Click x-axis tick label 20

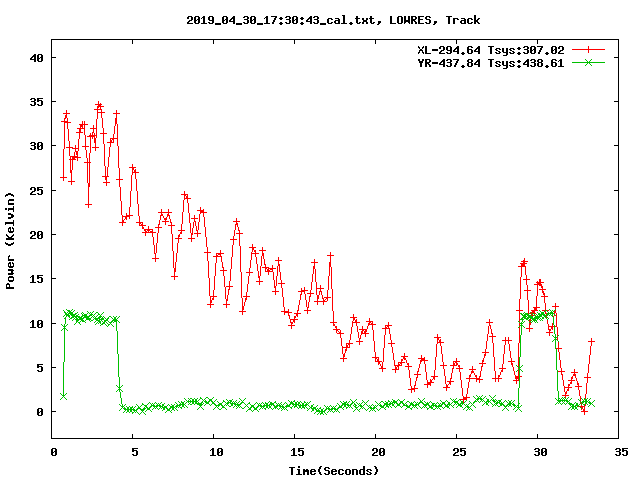[x=378, y=452]
